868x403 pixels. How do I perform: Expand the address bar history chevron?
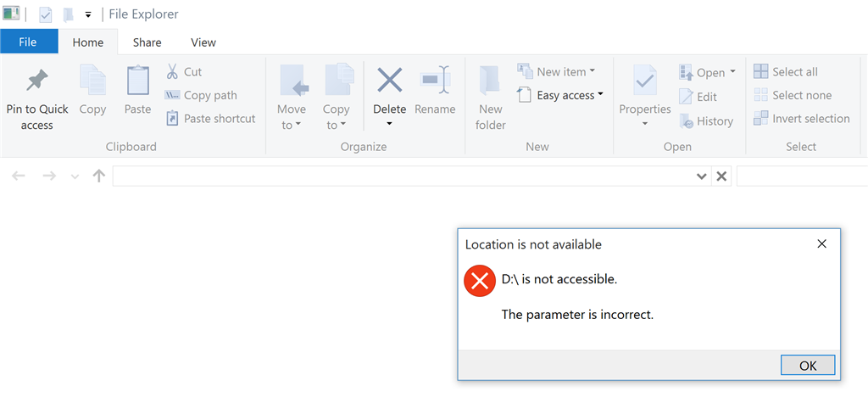coord(701,176)
